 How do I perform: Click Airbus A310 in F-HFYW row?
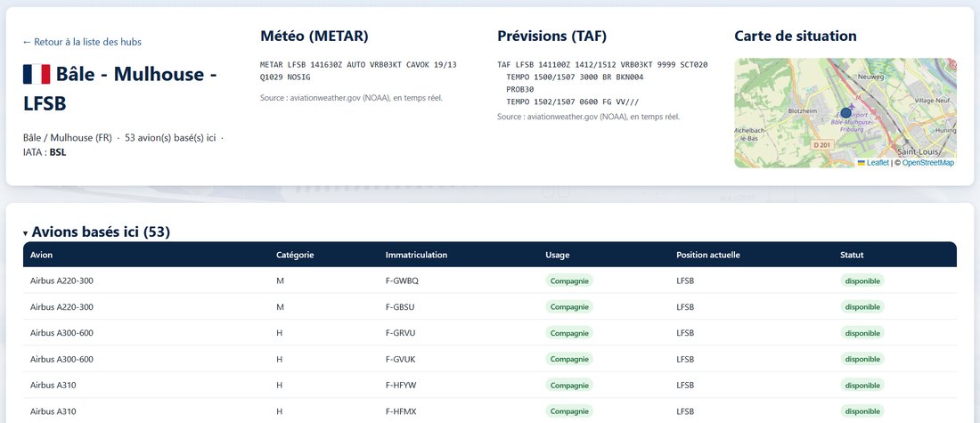click(53, 386)
